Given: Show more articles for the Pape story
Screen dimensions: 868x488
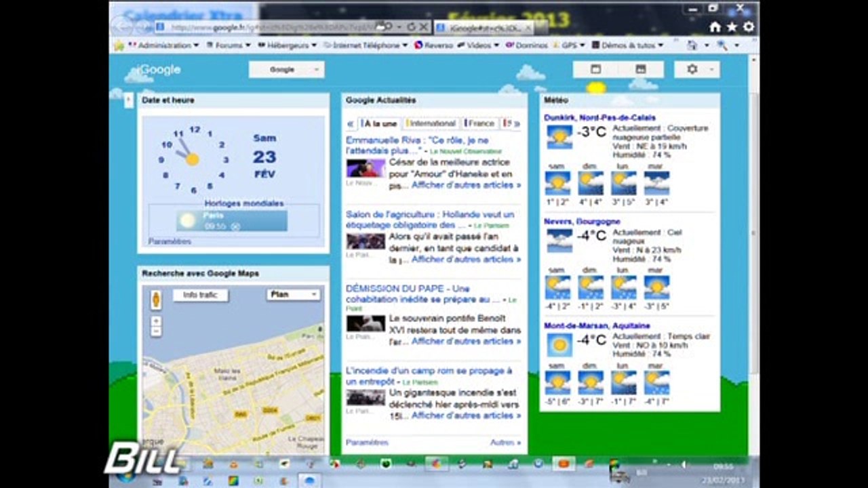Looking at the screenshot, I should (x=467, y=342).
